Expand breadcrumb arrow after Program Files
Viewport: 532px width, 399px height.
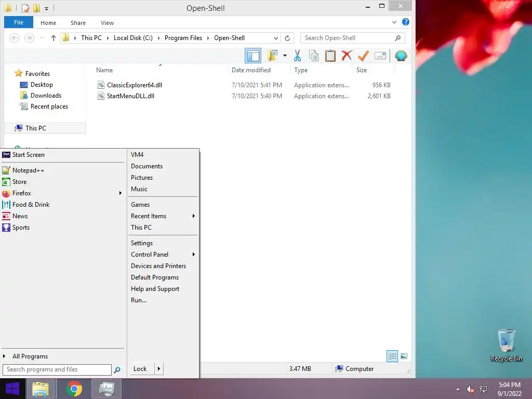[x=208, y=38]
